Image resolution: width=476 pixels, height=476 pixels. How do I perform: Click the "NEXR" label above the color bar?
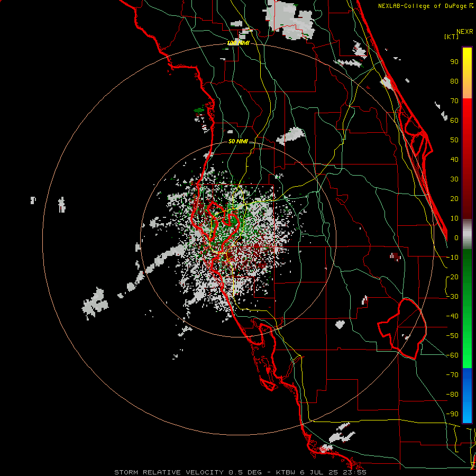pyautogui.click(x=465, y=32)
